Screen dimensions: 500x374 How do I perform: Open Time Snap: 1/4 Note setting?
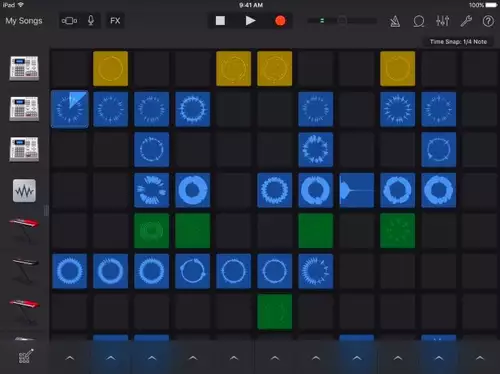[458, 42]
